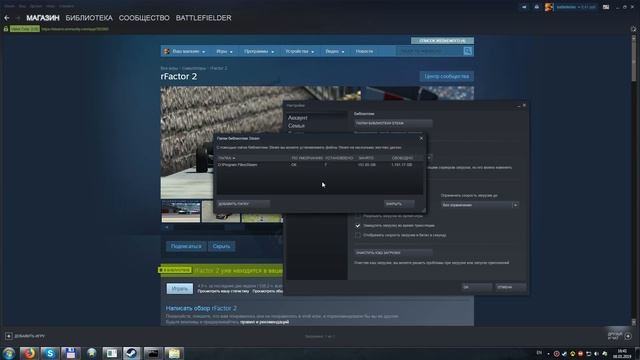Expand the Устройства store menu

tap(300, 51)
